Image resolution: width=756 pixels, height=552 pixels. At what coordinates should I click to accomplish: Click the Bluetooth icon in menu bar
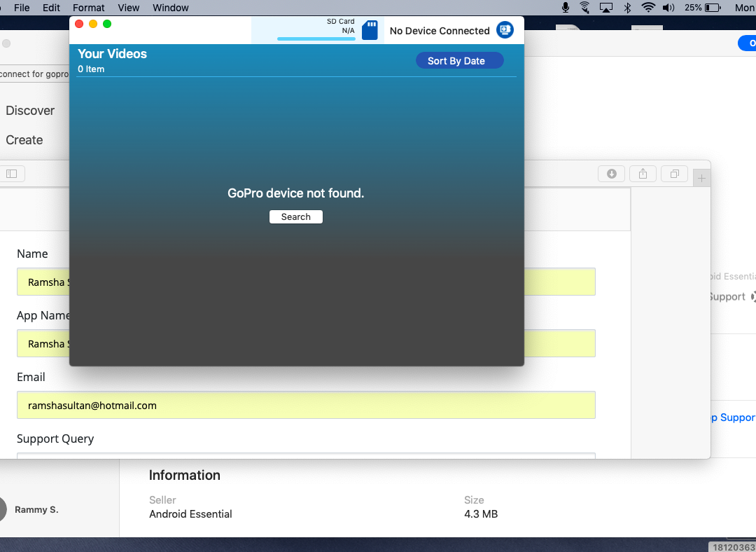pyautogui.click(x=627, y=7)
